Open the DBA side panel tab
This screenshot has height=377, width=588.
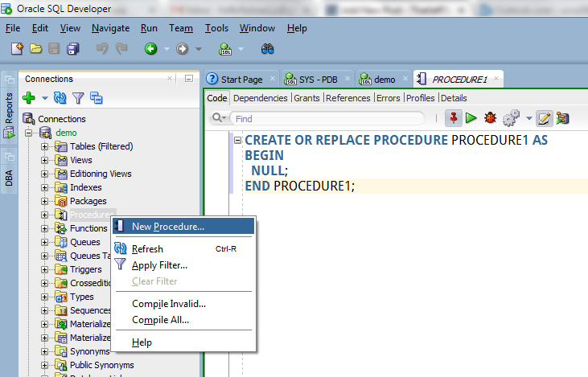click(x=9, y=178)
